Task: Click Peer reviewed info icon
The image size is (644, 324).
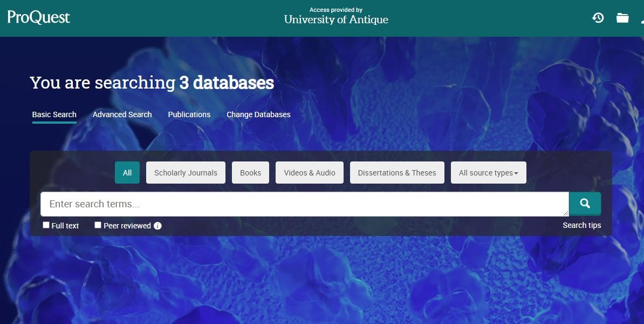Action: click(157, 226)
